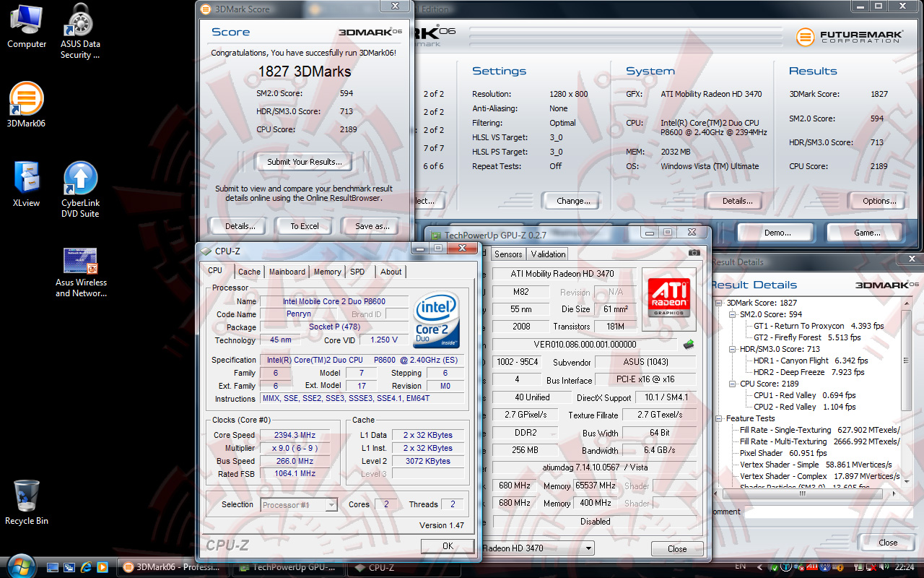Launch media player from Quick Launch
This screenshot has width=924, height=578.
(x=102, y=567)
